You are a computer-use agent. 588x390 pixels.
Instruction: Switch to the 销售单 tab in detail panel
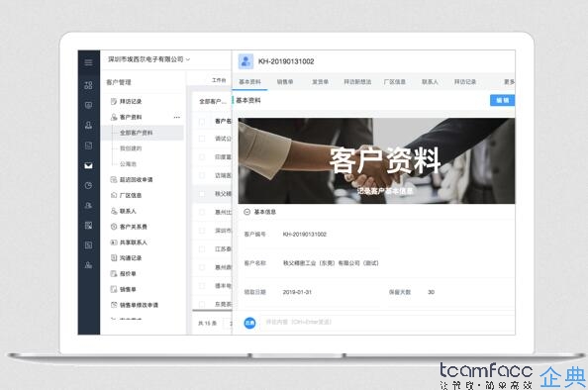coord(285,82)
